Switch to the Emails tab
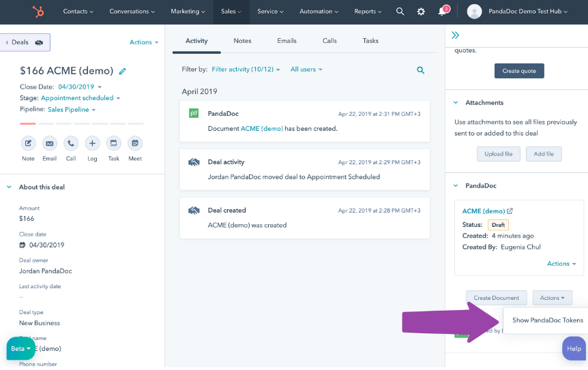This screenshot has height=370, width=588. pyautogui.click(x=287, y=41)
